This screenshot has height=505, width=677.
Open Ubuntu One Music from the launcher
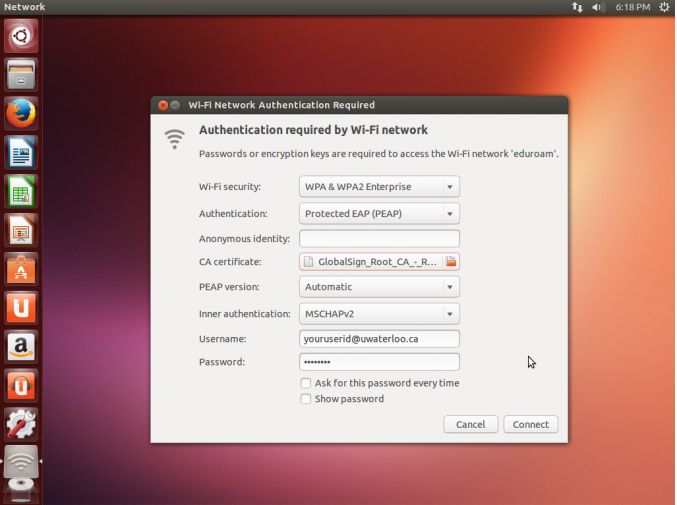(21, 385)
